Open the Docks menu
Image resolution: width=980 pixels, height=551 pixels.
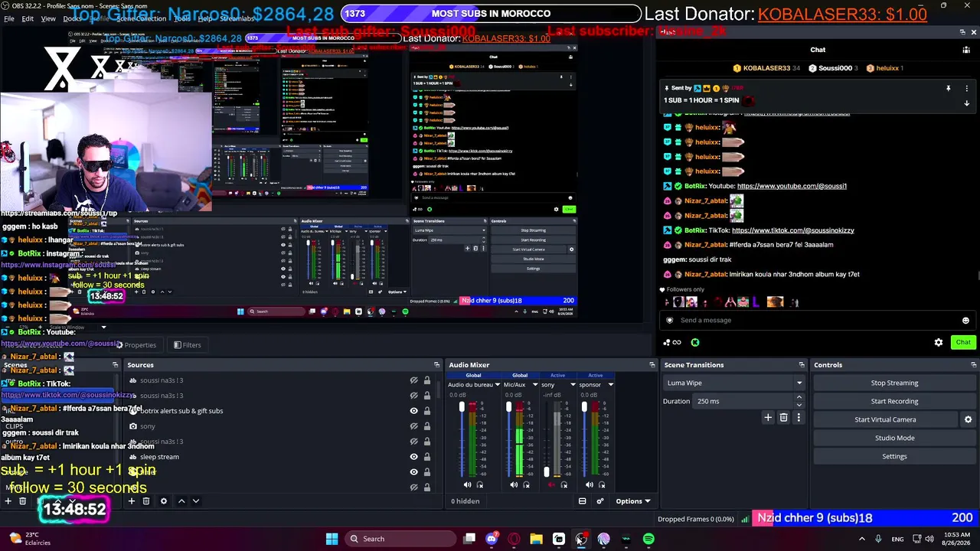click(x=73, y=18)
